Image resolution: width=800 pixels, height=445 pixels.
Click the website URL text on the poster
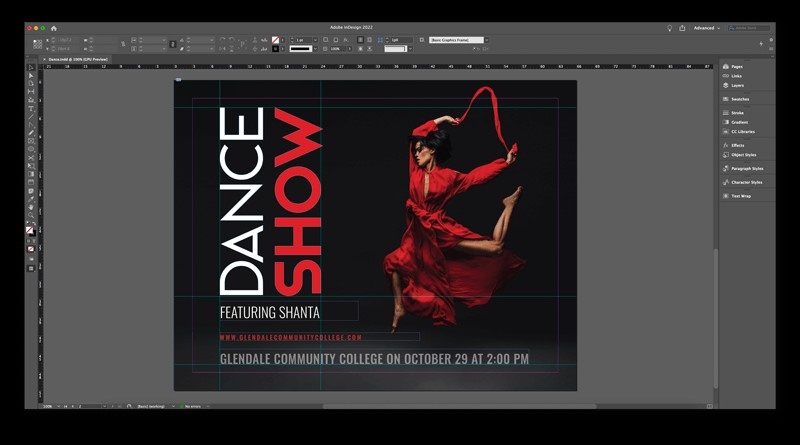point(290,338)
